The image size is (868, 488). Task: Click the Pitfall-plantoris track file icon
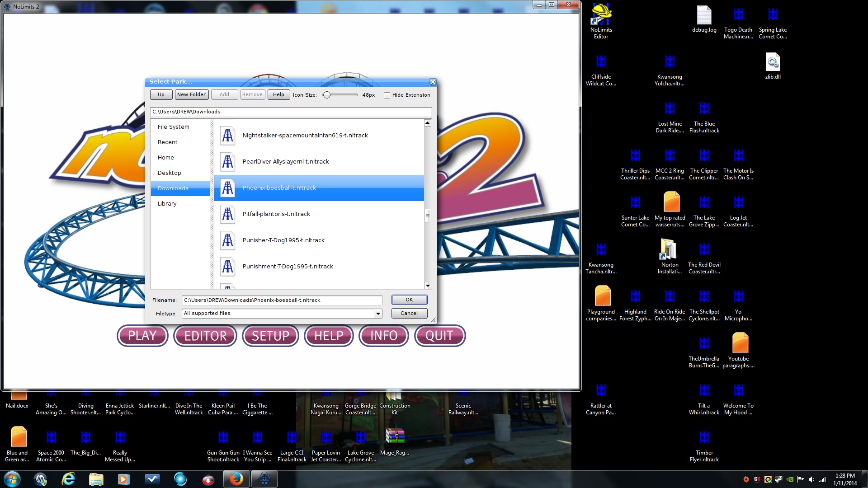[x=228, y=214]
